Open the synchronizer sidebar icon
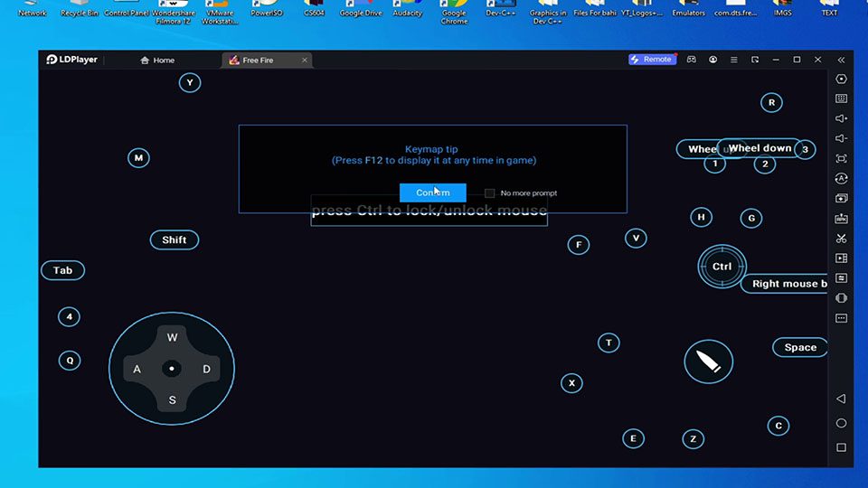The width and height of the screenshot is (868, 488). pos(841,278)
